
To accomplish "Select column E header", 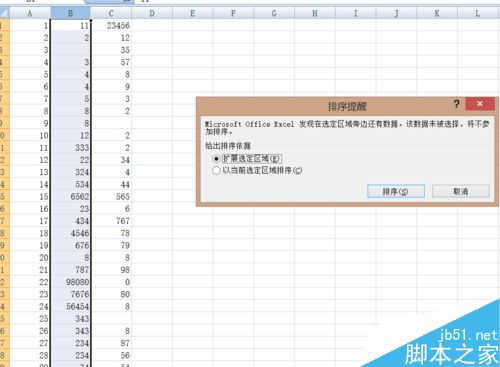I will pyautogui.click(x=193, y=14).
